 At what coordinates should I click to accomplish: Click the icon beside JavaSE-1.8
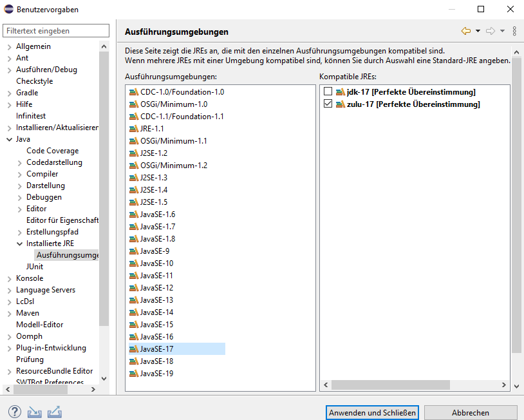click(134, 239)
